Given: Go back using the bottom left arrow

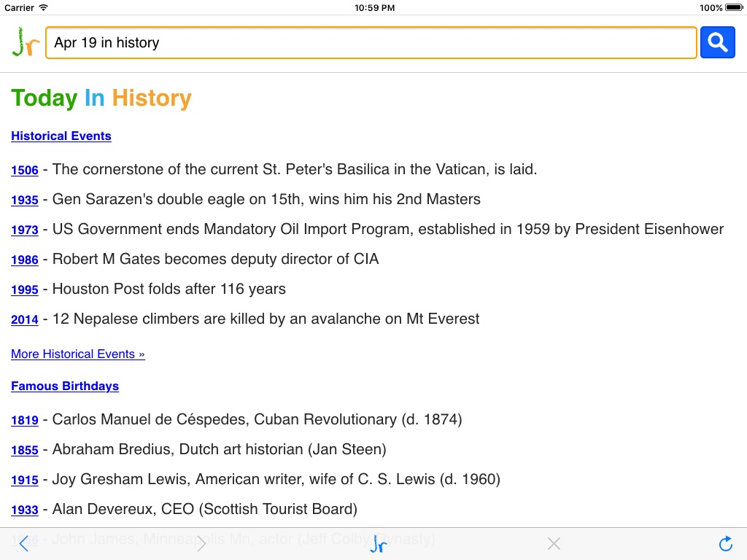Looking at the screenshot, I should pos(24,543).
